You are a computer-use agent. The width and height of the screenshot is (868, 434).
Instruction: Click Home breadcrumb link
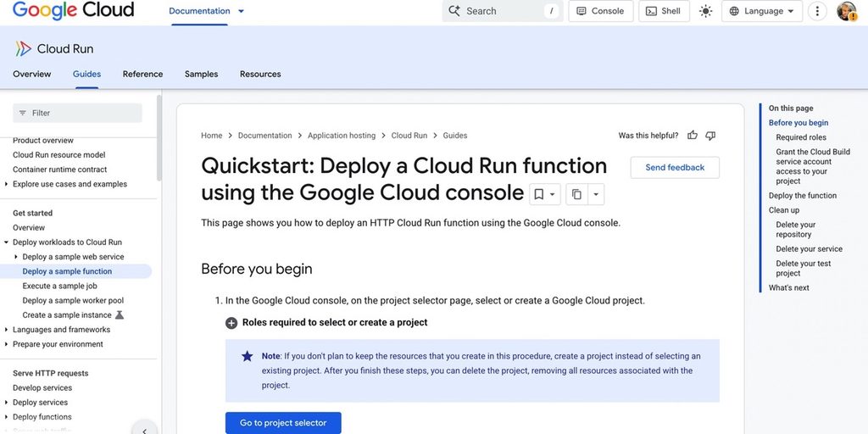tap(211, 136)
